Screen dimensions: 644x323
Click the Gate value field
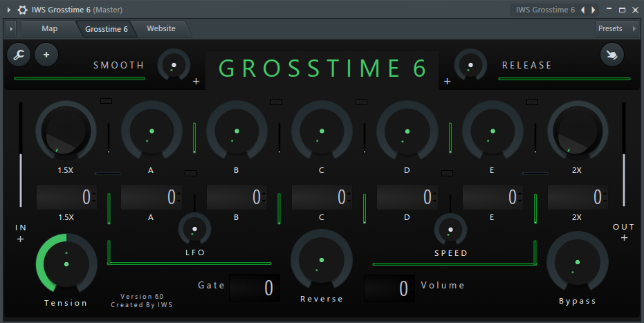255,288
